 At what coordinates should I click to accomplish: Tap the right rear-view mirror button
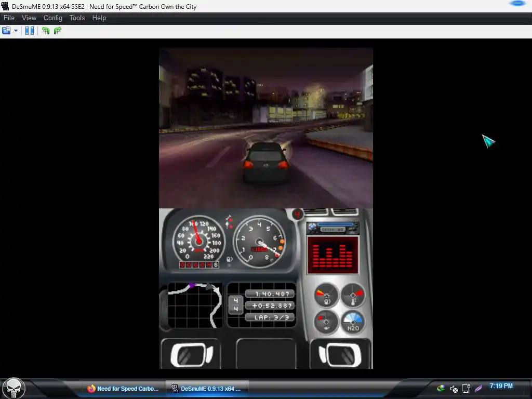[340, 354]
